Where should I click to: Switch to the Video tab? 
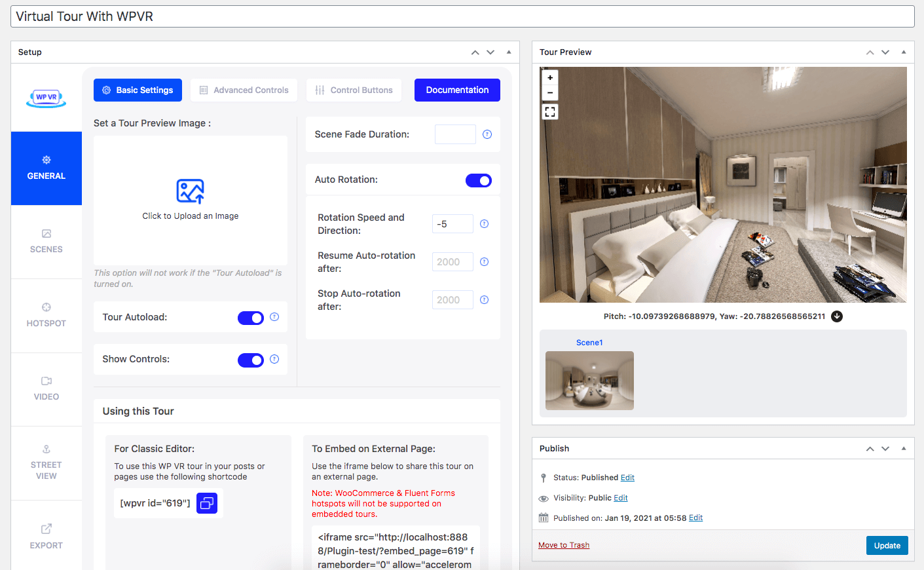pos(46,389)
